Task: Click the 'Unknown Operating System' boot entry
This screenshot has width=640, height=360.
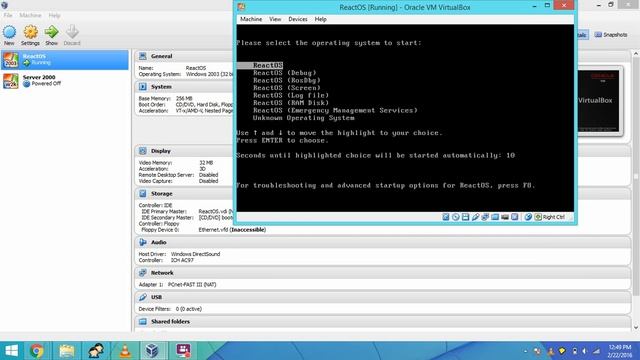Action: point(304,118)
